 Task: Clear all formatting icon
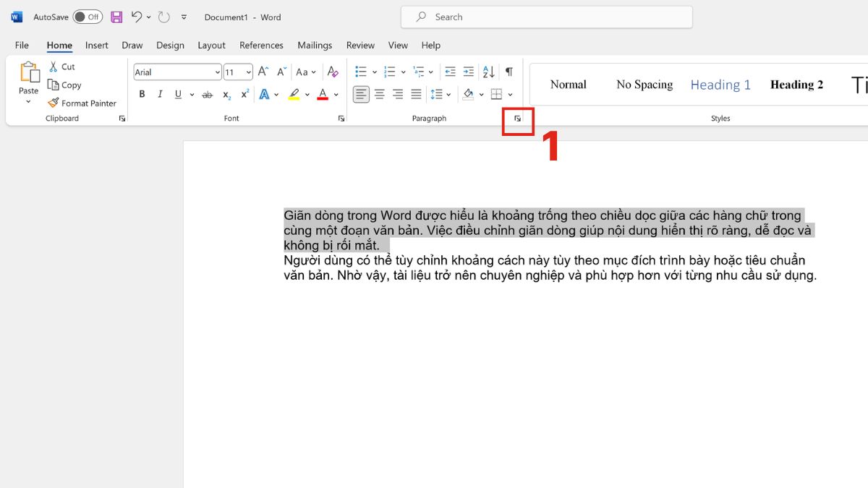click(x=333, y=72)
